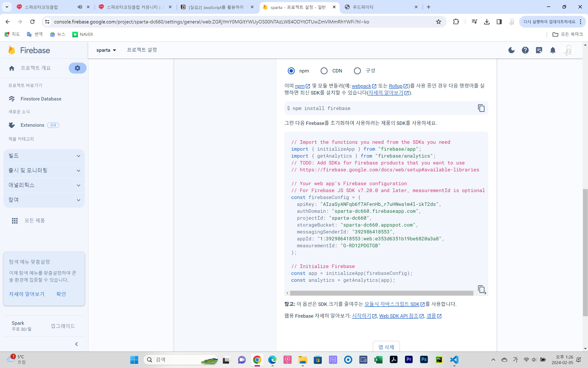Open Firebase help question icon

pyautogui.click(x=525, y=50)
